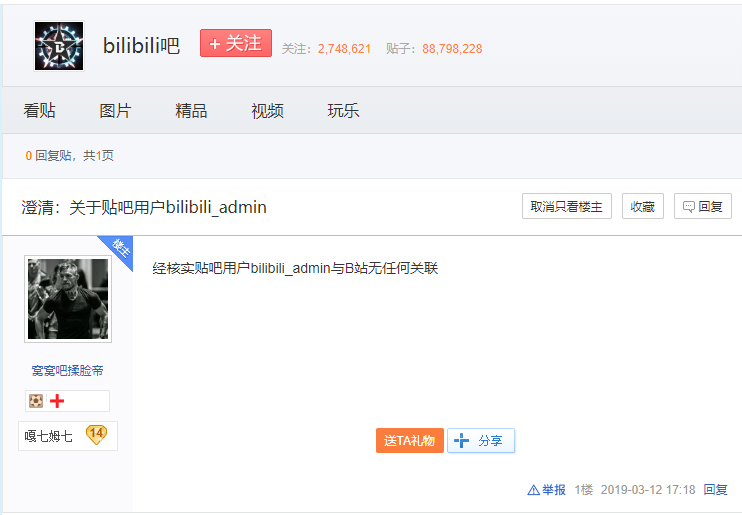Click the football badge icon under the username
This screenshot has width=742, height=515.
pos(36,401)
